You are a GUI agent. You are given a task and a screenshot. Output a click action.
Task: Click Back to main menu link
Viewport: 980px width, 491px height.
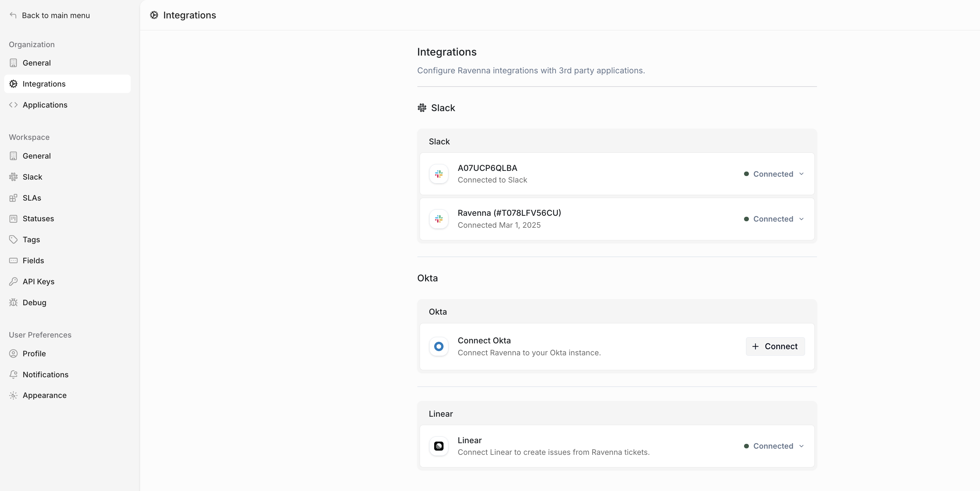(50, 15)
